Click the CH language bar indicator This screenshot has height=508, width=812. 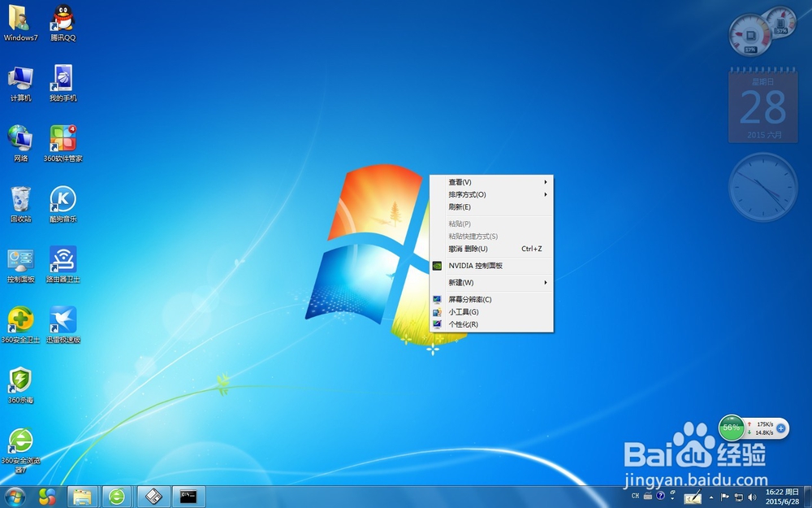coord(636,496)
